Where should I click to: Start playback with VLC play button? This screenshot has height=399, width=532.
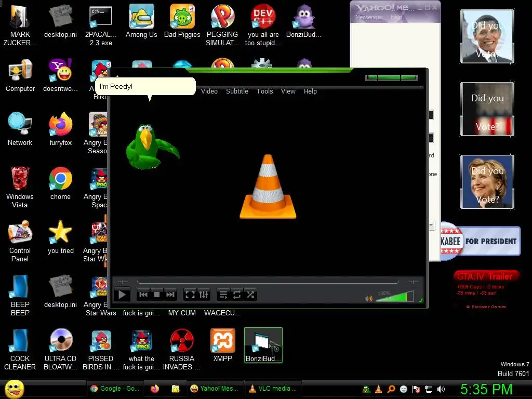coord(122,295)
